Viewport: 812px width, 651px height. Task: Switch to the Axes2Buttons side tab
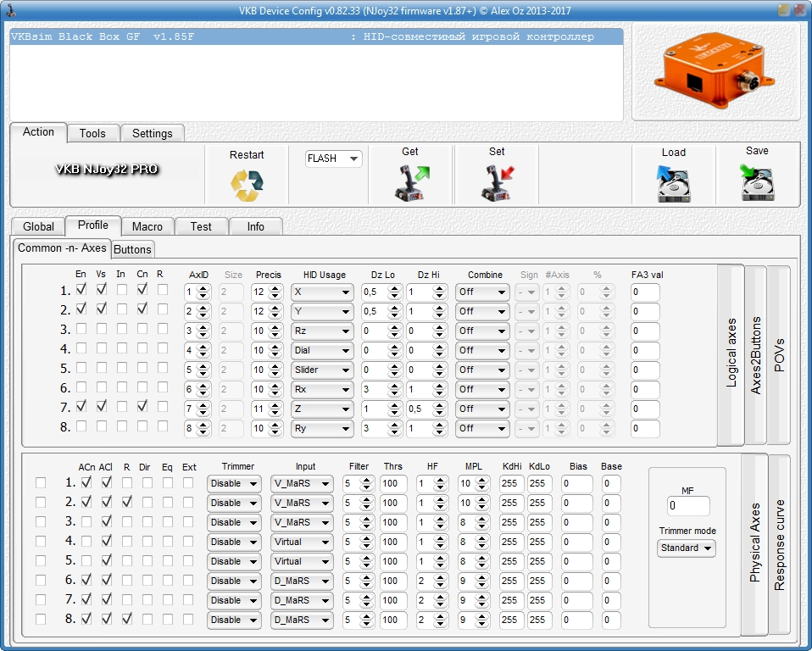pyautogui.click(x=756, y=355)
